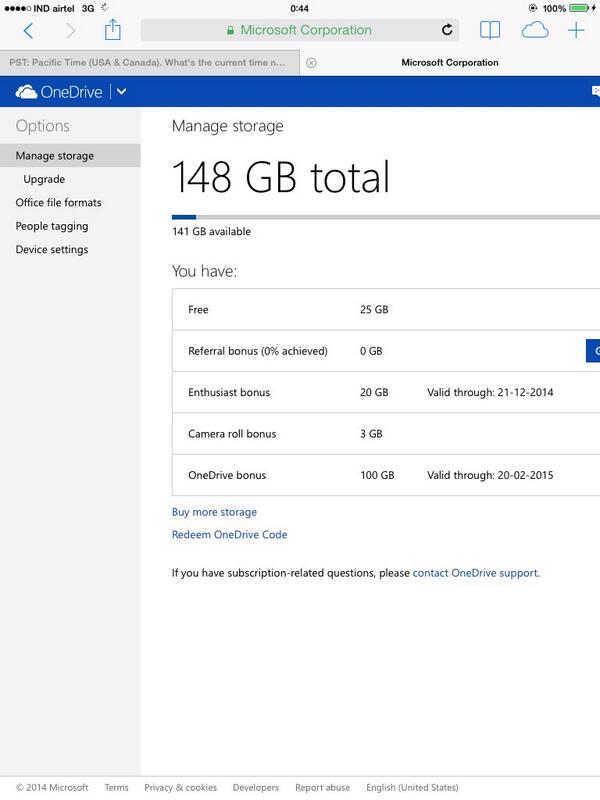The width and height of the screenshot is (600, 800).
Task: Tap the IND airtel signal dots
Action: (x=17, y=9)
